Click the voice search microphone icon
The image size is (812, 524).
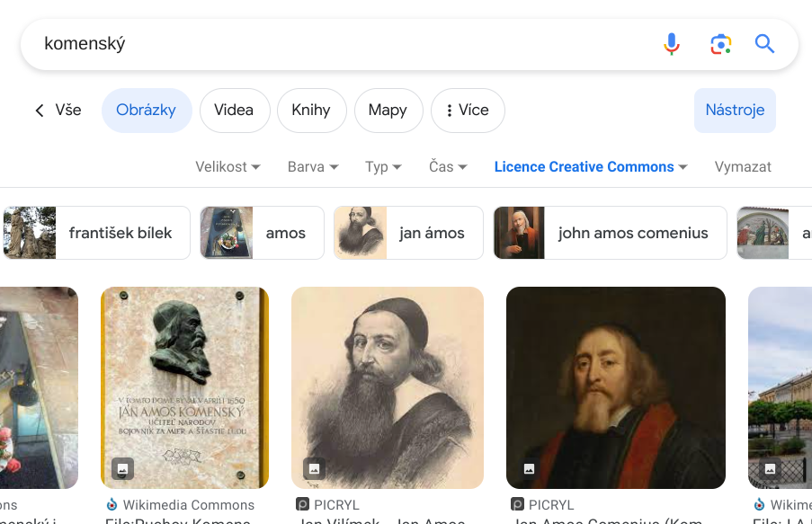click(x=671, y=44)
